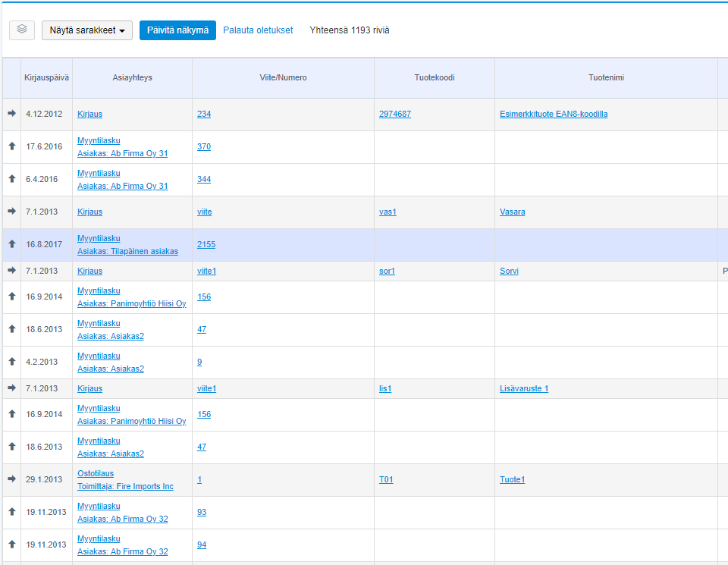Open the T01 product code link
Image resolution: width=728 pixels, height=565 pixels.
coord(386,479)
